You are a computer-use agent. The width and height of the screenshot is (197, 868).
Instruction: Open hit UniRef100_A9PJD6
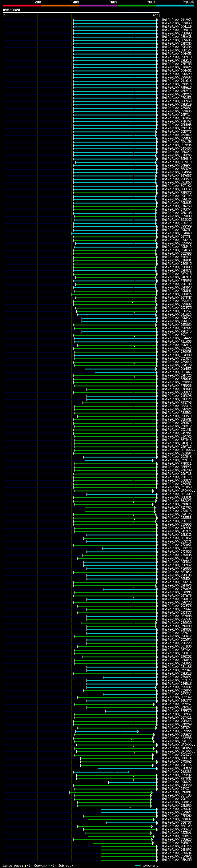click(x=177, y=47)
